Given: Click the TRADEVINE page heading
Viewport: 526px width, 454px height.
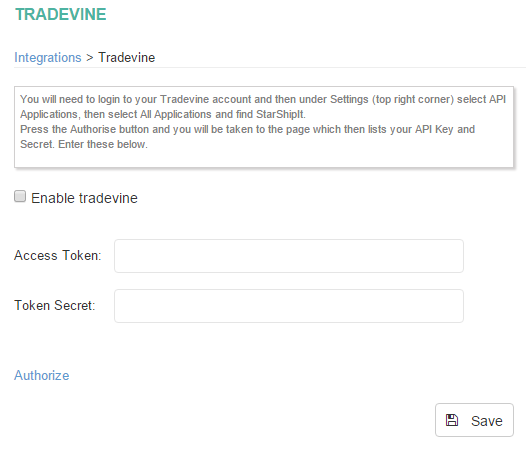Looking at the screenshot, I should click(61, 14).
